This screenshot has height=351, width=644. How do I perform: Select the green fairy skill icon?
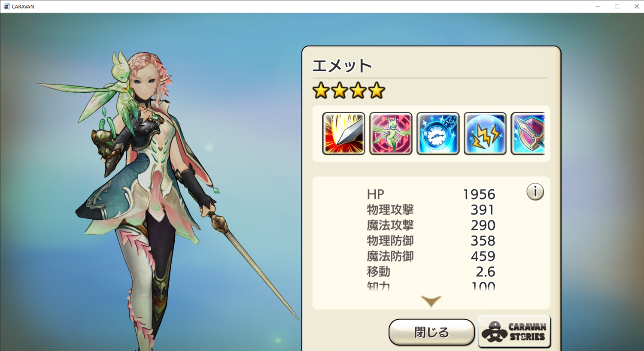coord(391,133)
